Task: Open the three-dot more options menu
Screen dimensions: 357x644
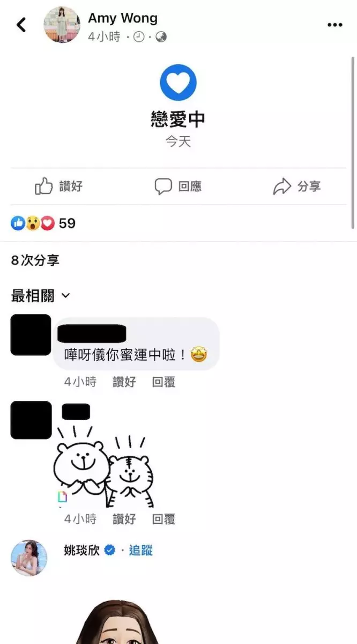Action: point(334,25)
